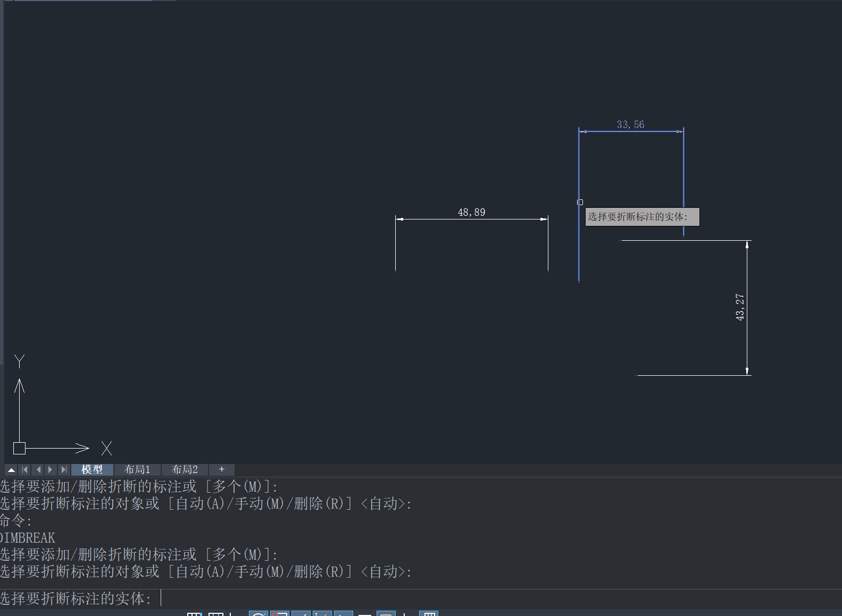Jump to first layout tab arrow
Image resolution: width=842 pixels, height=616 pixels.
click(25, 470)
